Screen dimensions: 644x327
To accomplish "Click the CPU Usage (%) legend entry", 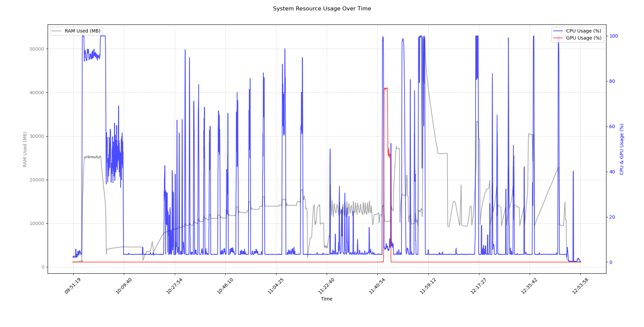I will click(584, 31).
